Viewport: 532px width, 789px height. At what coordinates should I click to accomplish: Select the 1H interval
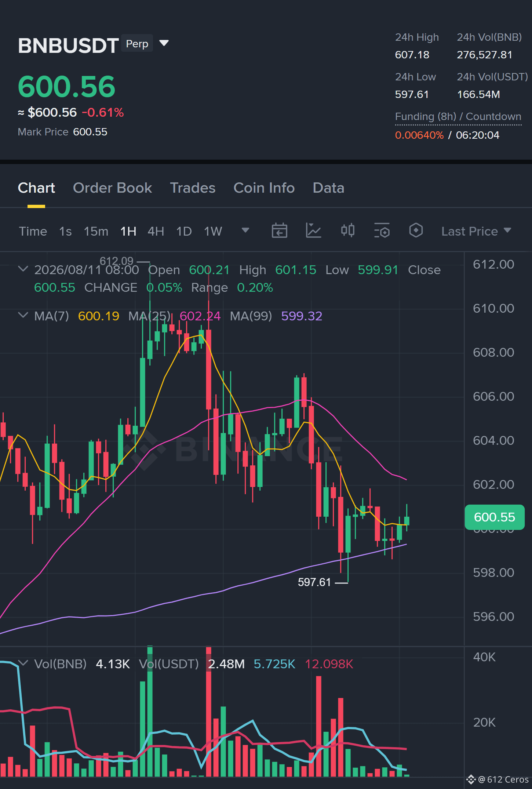click(128, 231)
